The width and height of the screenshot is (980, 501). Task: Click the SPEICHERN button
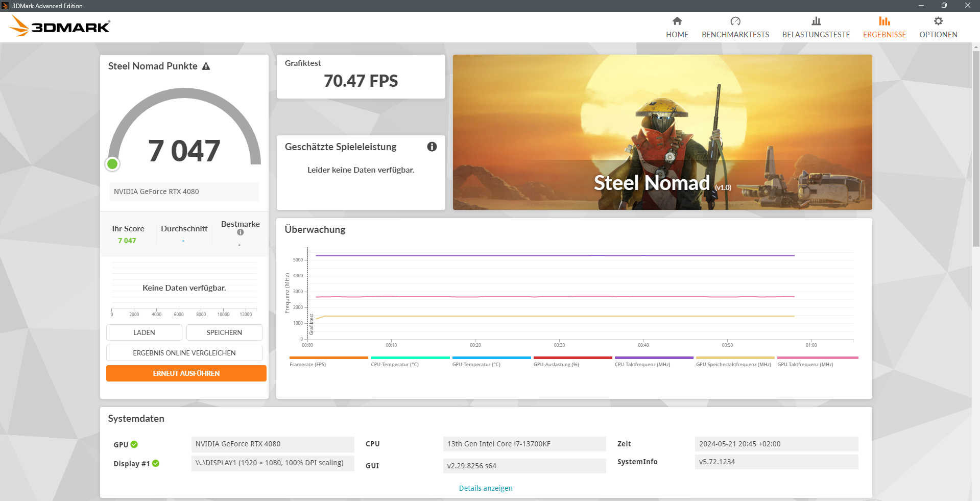point(224,332)
